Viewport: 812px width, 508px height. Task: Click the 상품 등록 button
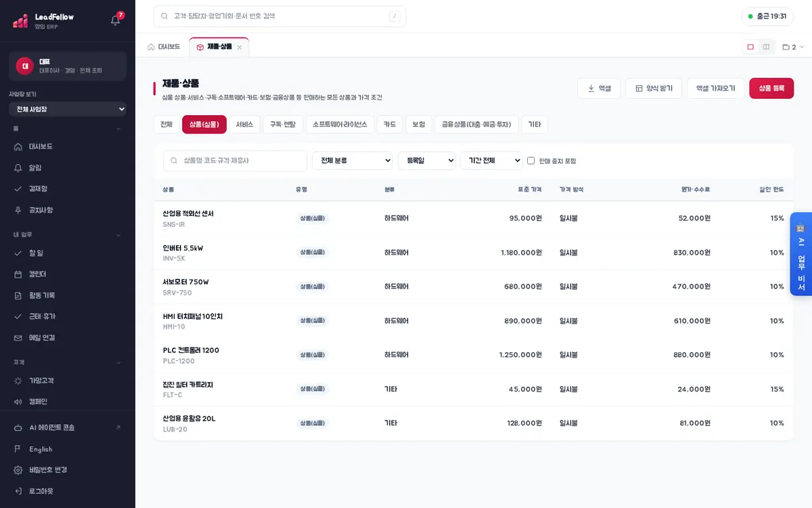(x=771, y=88)
